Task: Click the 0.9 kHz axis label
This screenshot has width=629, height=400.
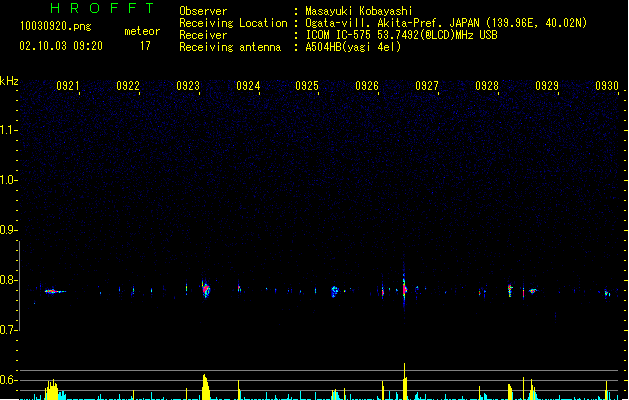Action: click(8, 230)
